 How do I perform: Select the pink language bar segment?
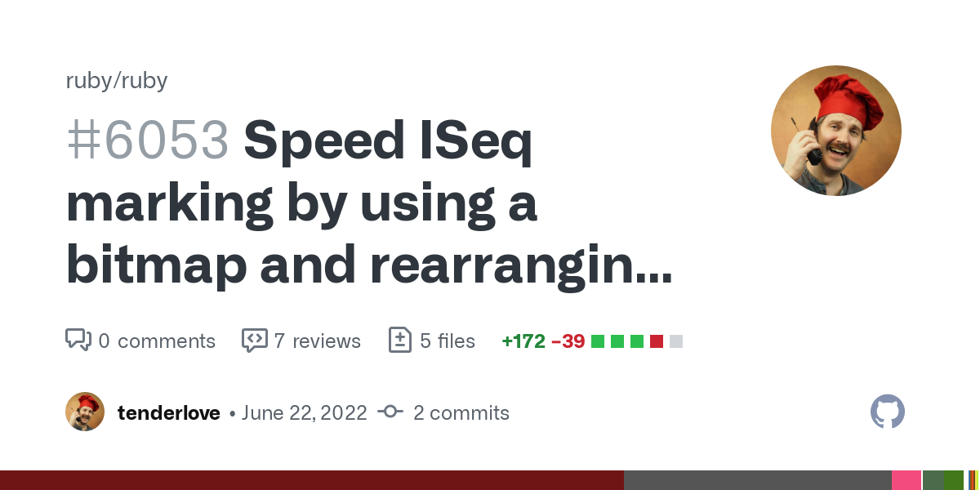[906, 480]
